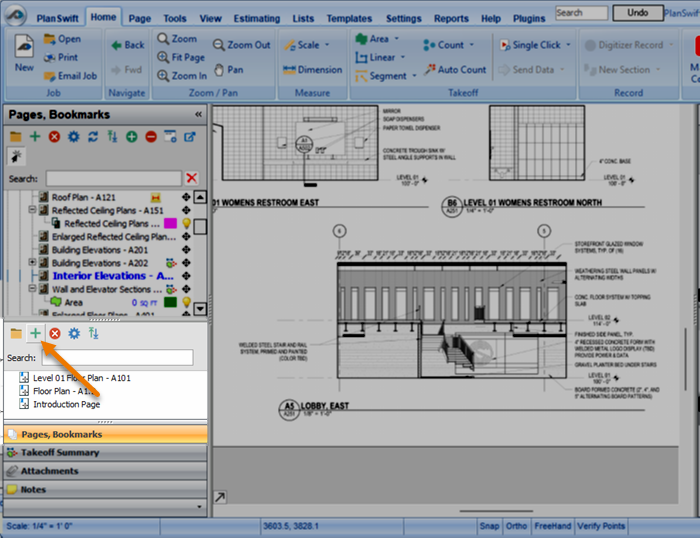Open a job with Open
Viewport: 700px width, 538px height.
[x=62, y=39]
